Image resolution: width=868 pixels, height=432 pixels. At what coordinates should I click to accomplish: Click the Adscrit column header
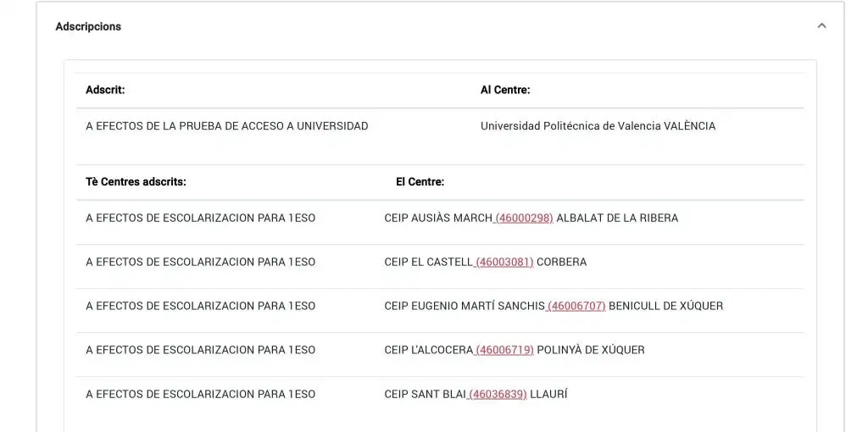coord(105,90)
